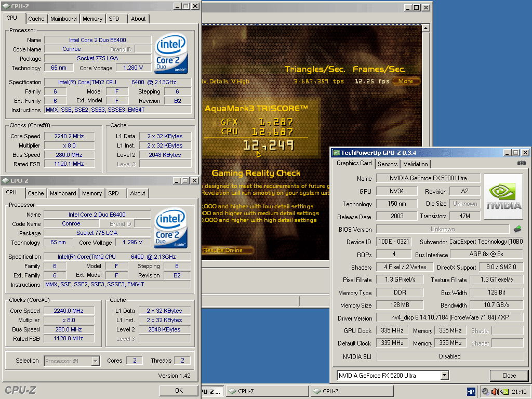
Task: Click the Intel Core 2 Duo logo in upper CPU-Z
Action: (171, 54)
